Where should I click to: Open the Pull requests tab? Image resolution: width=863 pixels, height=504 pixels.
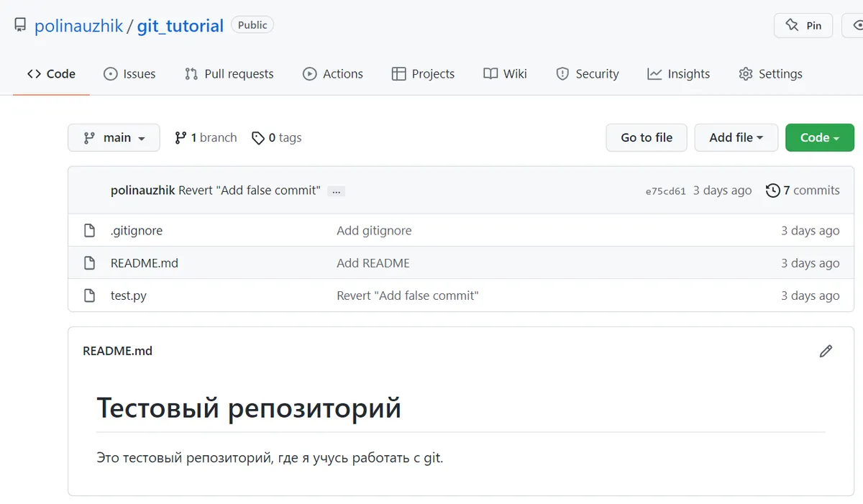click(229, 73)
